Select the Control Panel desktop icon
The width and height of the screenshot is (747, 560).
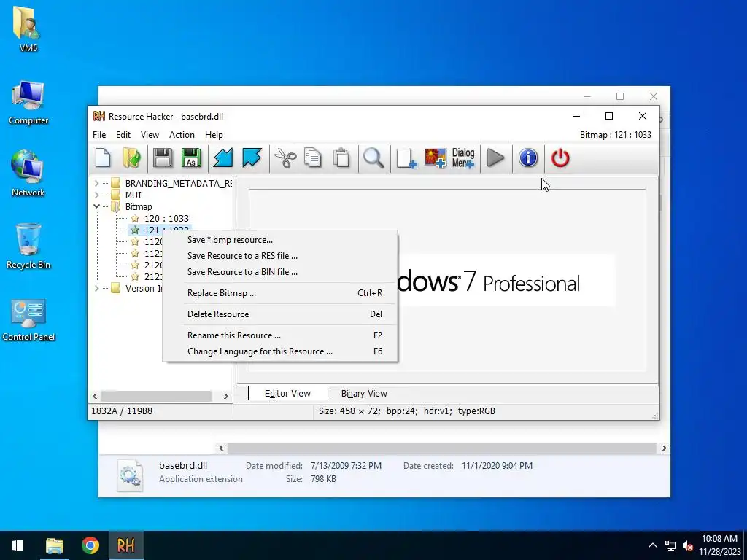tap(28, 319)
